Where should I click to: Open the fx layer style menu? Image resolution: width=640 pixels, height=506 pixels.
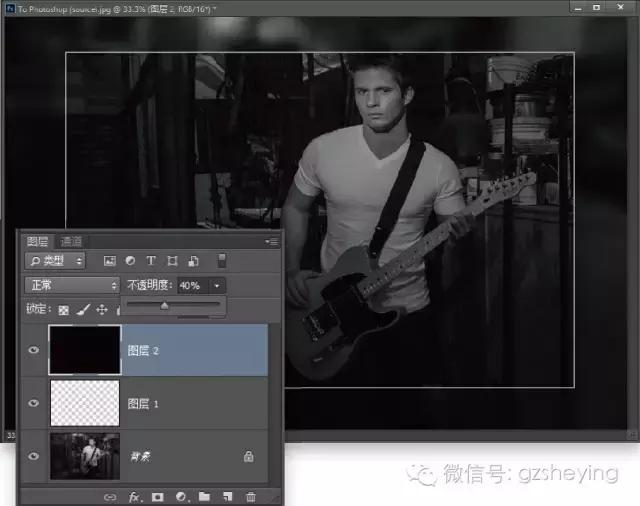pyautogui.click(x=133, y=496)
